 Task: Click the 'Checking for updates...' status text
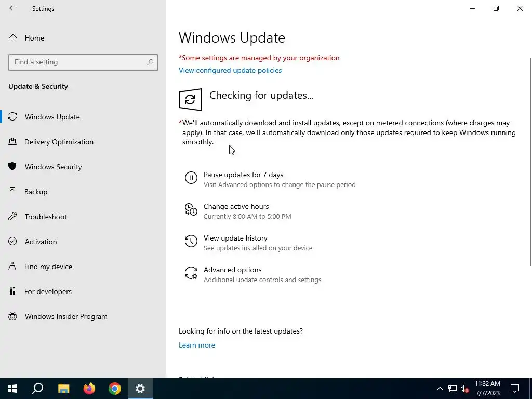click(x=261, y=96)
